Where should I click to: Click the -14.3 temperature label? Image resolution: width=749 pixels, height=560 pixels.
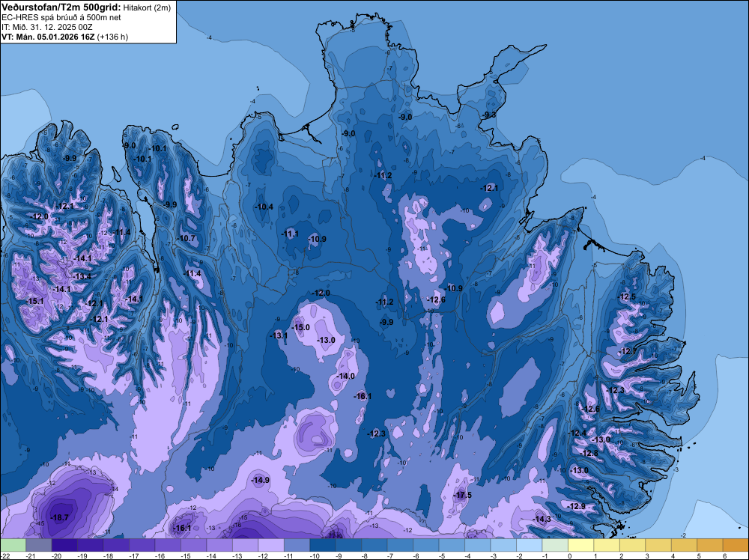(x=542, y=519)
